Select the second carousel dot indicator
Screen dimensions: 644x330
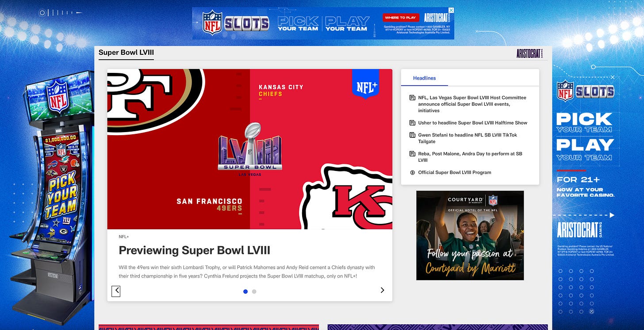(254, 292)
